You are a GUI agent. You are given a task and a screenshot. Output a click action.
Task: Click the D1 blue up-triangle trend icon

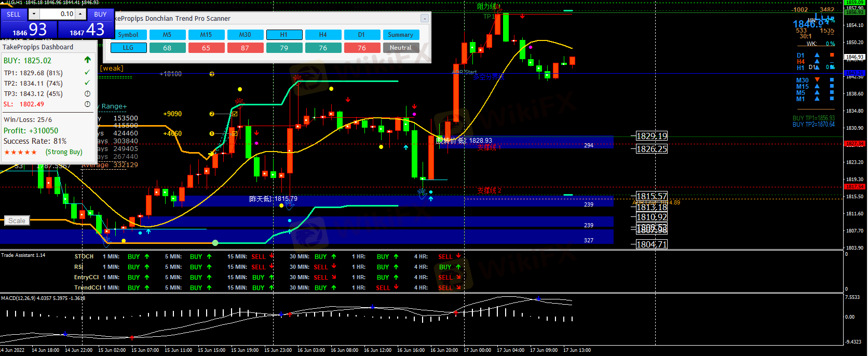817,55
